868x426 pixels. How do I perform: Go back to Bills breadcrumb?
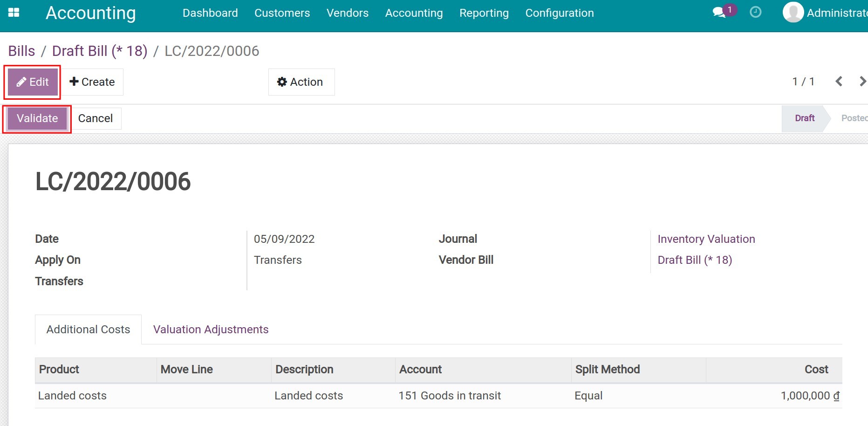pyautogui.click(x=21, y=51)
